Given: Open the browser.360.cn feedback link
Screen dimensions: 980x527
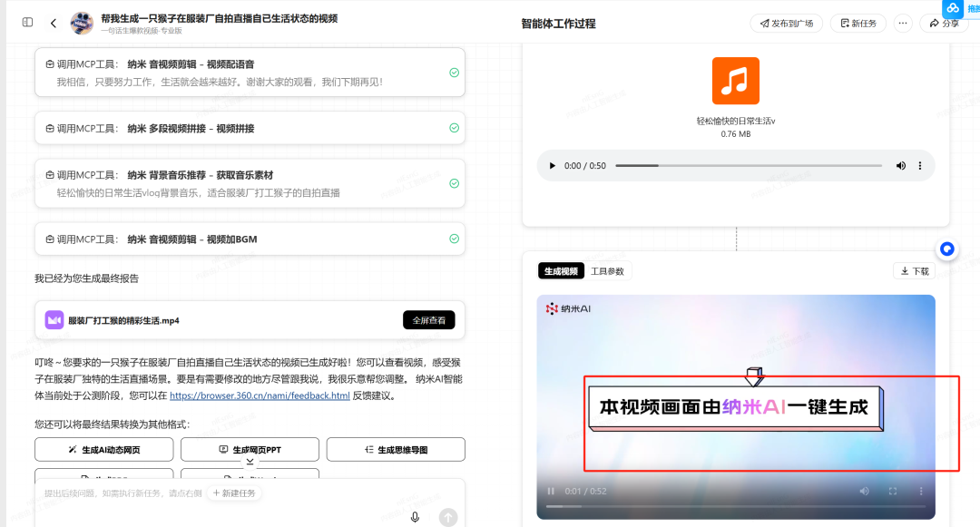Looking at the screenshot, I should point(260,395).
